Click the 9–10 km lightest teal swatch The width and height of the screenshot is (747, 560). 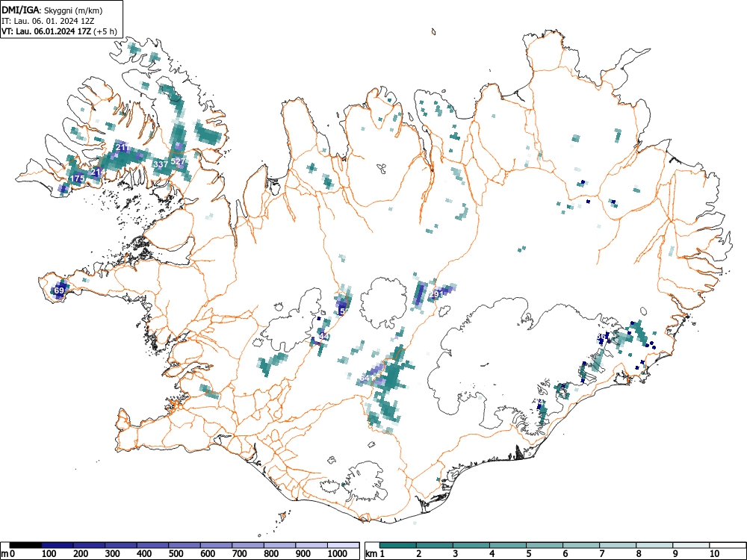point(691,545)
